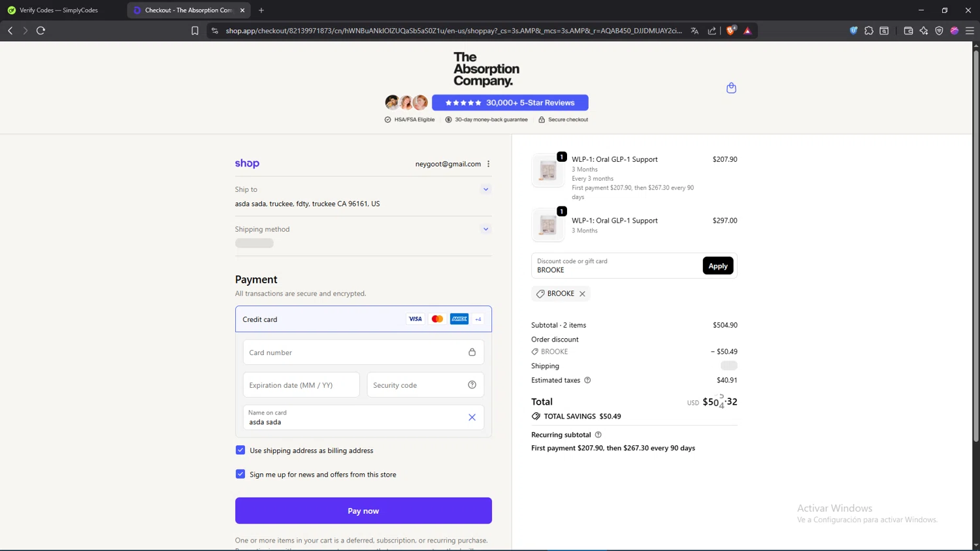This screenshot has height=551, width=980.
Task: Toggle news and offers signup checkbox
Action: (x=240, y=474)
